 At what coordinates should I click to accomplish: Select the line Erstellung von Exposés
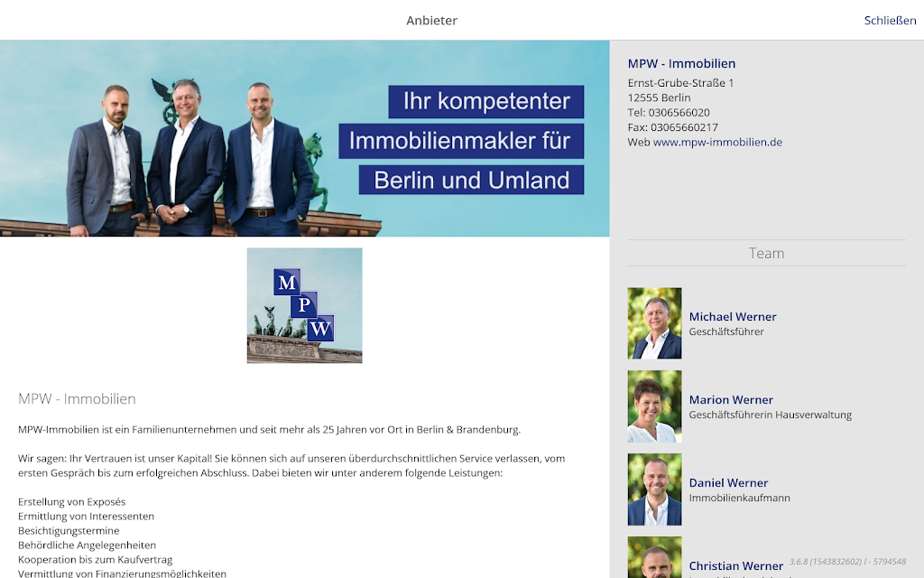click(x=72, y=502)
